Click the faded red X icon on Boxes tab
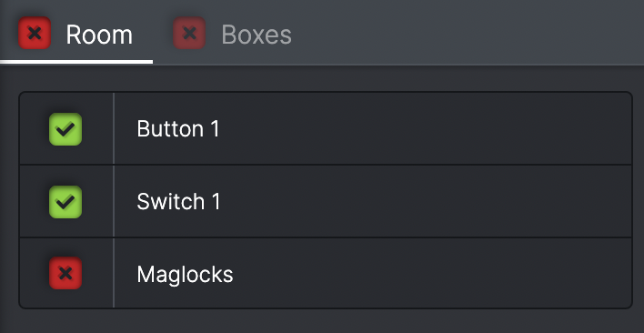The width and height of the screenshot is (644, 333). point(189,33)
